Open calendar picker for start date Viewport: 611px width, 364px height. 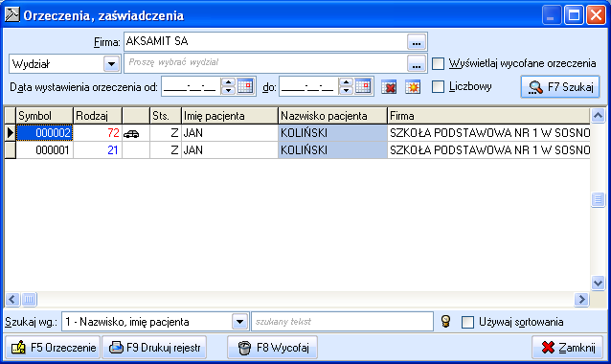pos(245,86)
